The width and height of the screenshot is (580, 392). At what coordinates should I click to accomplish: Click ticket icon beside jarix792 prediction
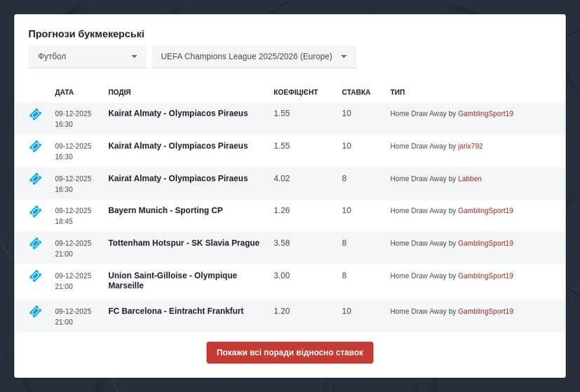click(35, 147)
